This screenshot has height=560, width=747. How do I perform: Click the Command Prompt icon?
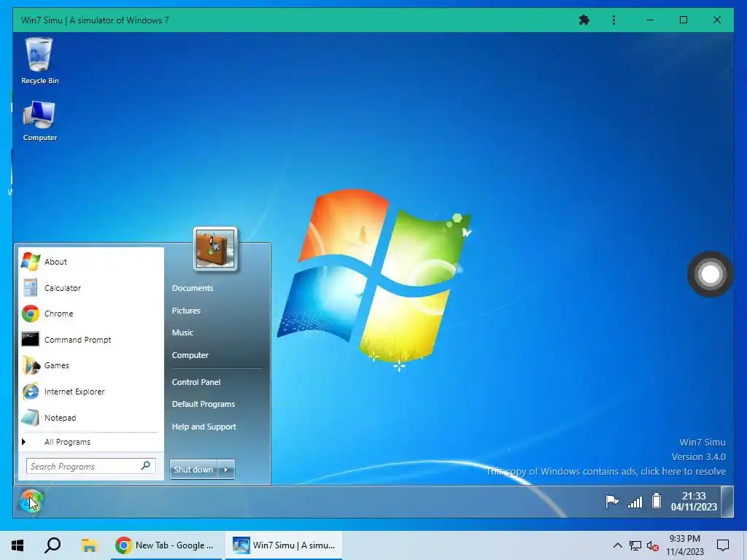tap(31, 340)
